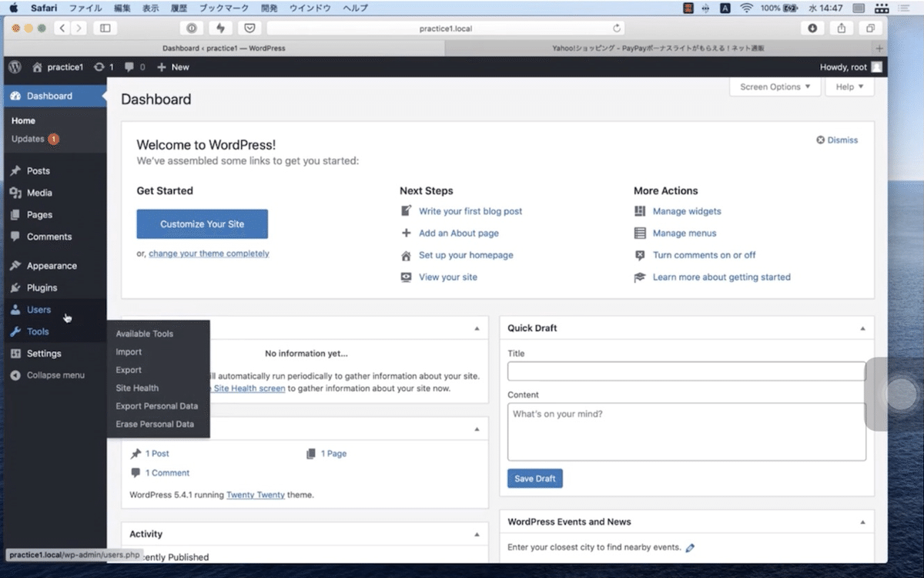Collapse the At a Glance widget
This screenshot has height=578, width=924.
point(477,429)
